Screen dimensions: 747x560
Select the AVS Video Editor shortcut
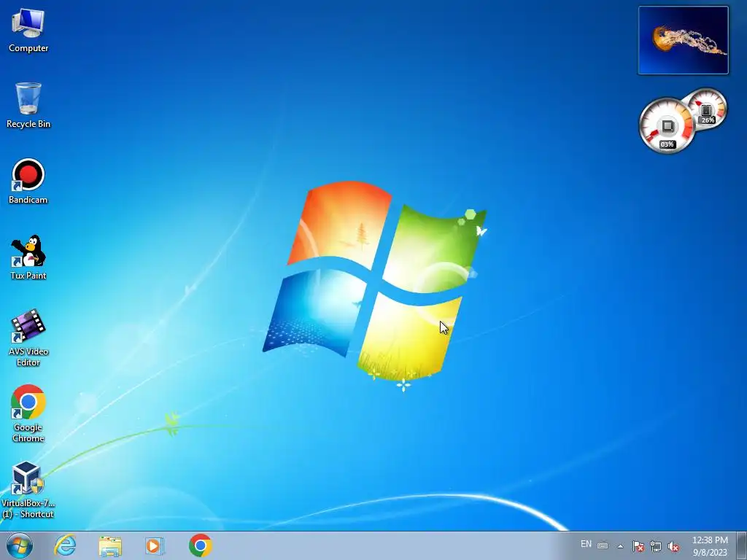(x=28, y=338)
